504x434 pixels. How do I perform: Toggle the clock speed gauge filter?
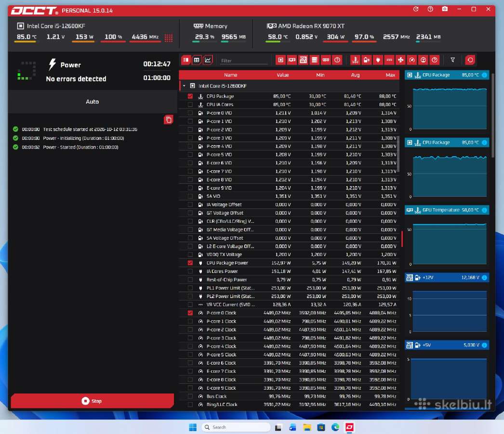pos(412,60)
